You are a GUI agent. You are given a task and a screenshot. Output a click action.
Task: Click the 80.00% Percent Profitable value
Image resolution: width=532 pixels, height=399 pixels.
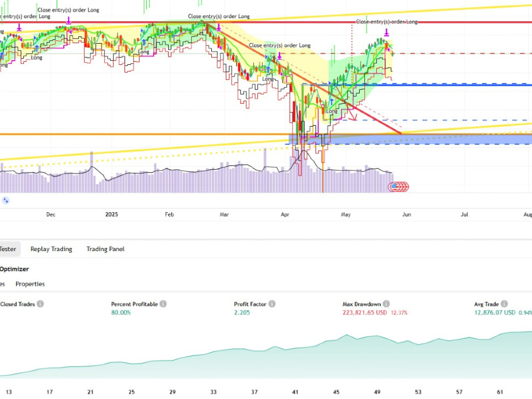click(x=121, y=312)
